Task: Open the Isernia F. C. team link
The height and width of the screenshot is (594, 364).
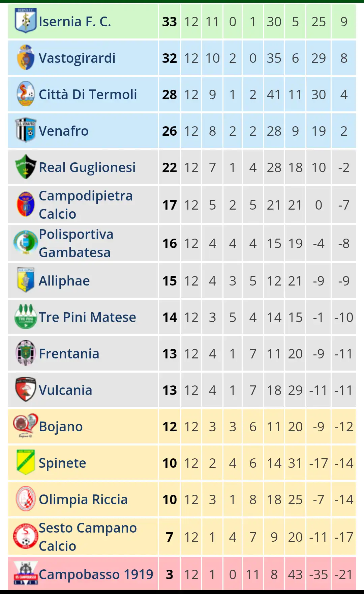Action: pos(75,22)
